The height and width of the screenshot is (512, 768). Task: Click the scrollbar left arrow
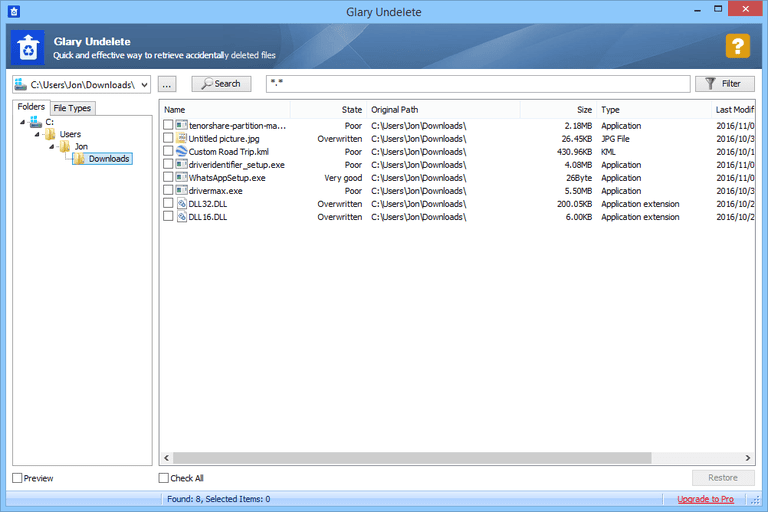(167, 458)
